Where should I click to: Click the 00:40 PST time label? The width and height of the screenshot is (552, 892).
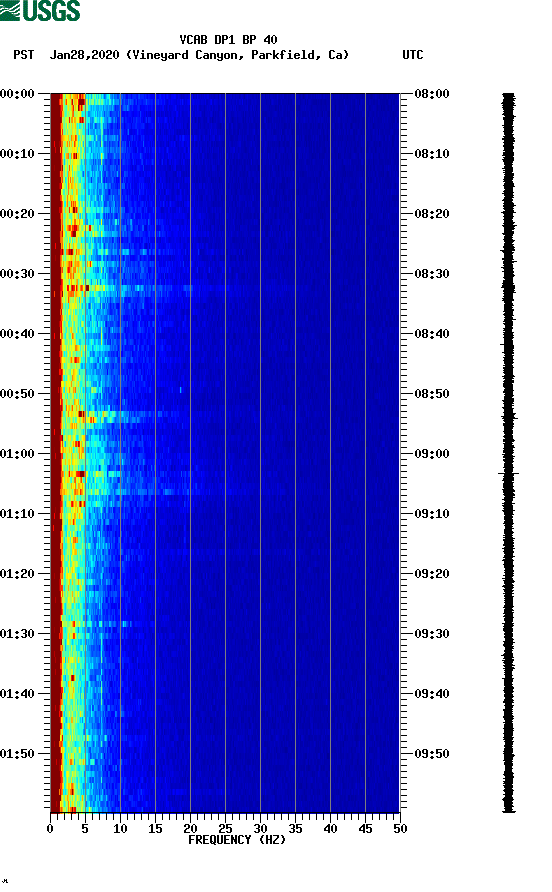pyautogui.click(x=17, y=333)
